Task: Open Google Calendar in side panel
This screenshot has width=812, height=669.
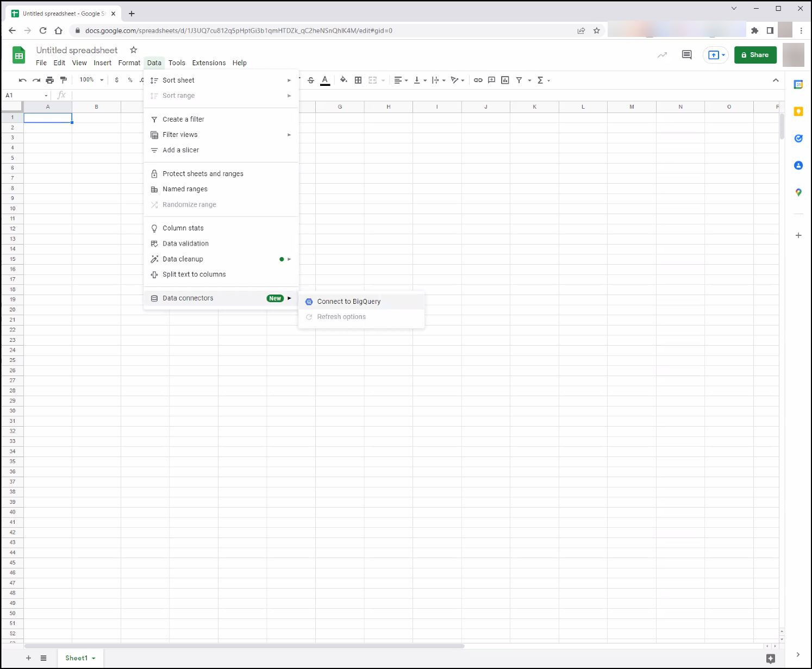Action: 798,84
